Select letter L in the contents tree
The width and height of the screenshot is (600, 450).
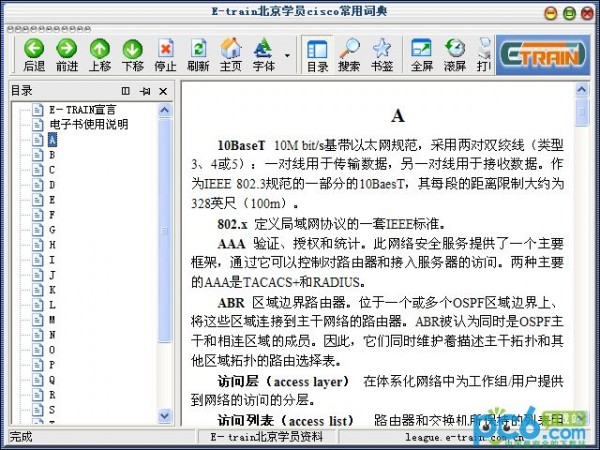(52, 305)
